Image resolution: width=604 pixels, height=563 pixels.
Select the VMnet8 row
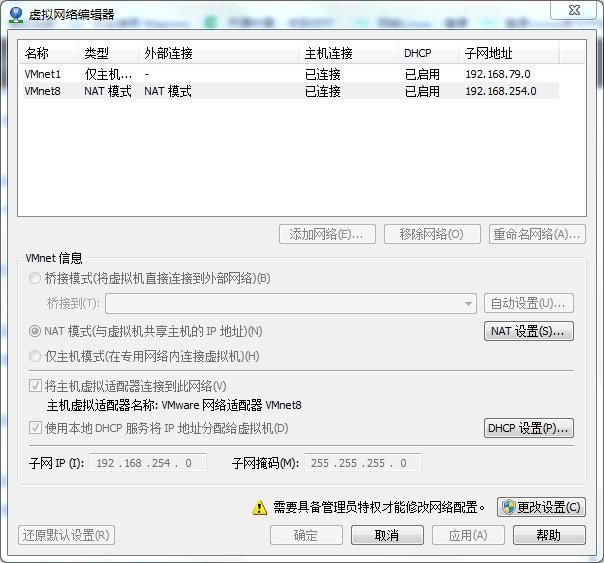pyautogui.click(x=291, y=91)
